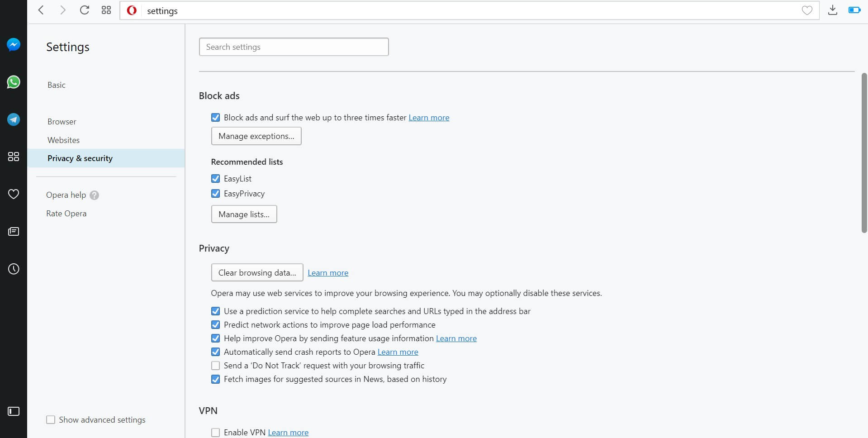This screenshot has width=868, height=438.
Task: Open Learn more beside Clear browsing data
Action: click(x=328, y=273)
